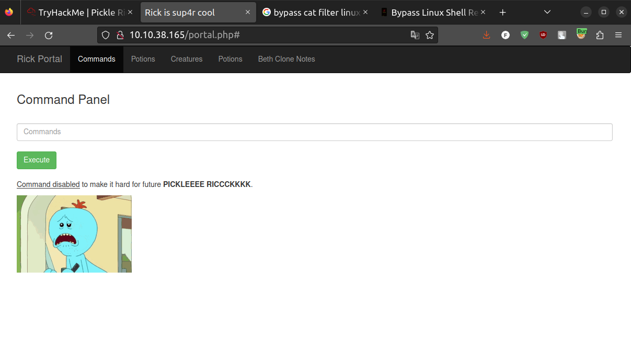Open the Bypass Linux Shell Restrictions tab
Image resolution: width=631 pixels, height=364 pixels.
pos(433,12)
